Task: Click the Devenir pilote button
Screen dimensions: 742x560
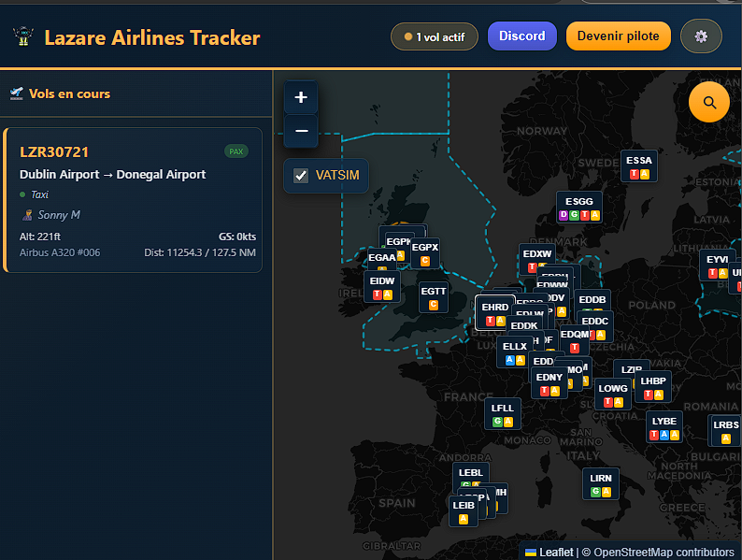Action: point(618,36)
